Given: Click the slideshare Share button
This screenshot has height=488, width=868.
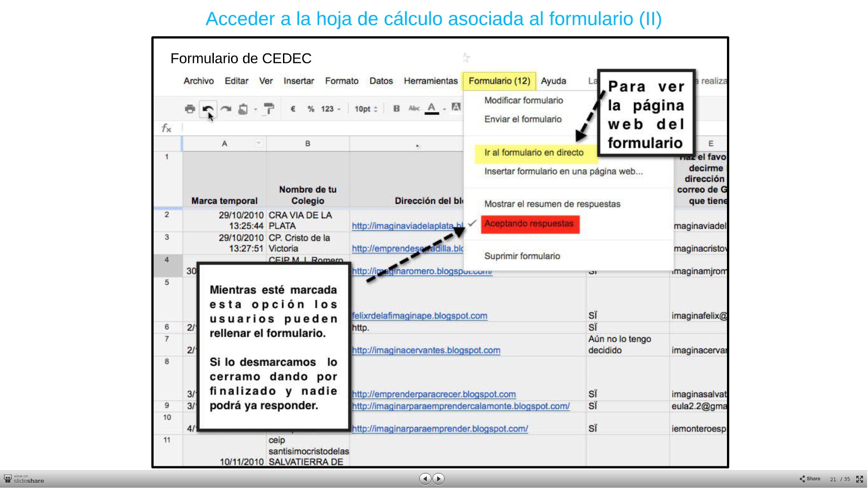Looking at the screenshot, I should pos(810,479).
